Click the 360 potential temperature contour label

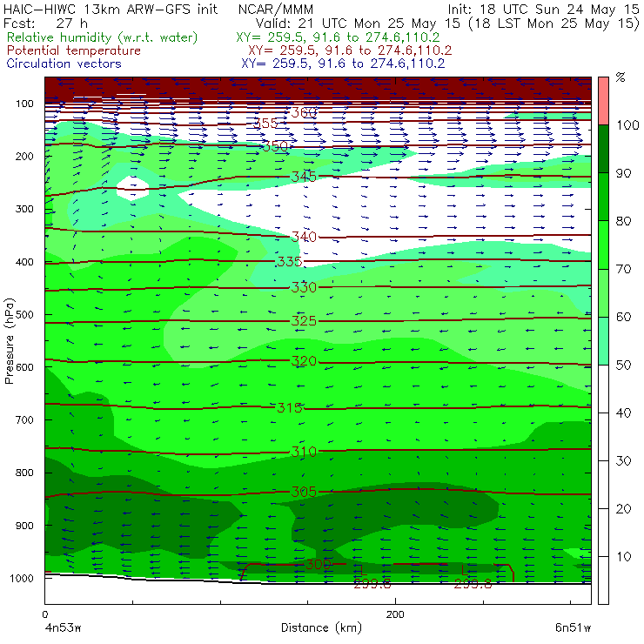click(304, 112)
